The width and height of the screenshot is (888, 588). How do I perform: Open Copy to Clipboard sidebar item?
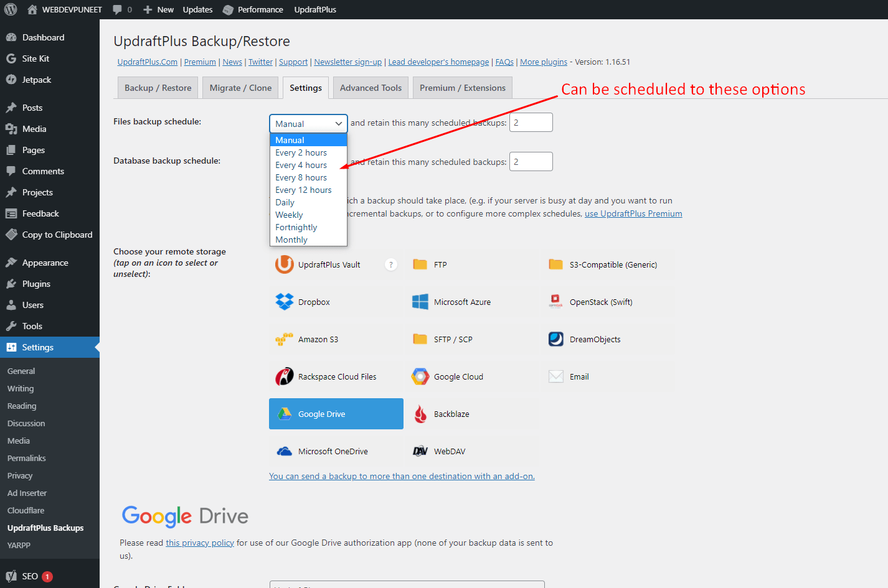tap(50, 235)
